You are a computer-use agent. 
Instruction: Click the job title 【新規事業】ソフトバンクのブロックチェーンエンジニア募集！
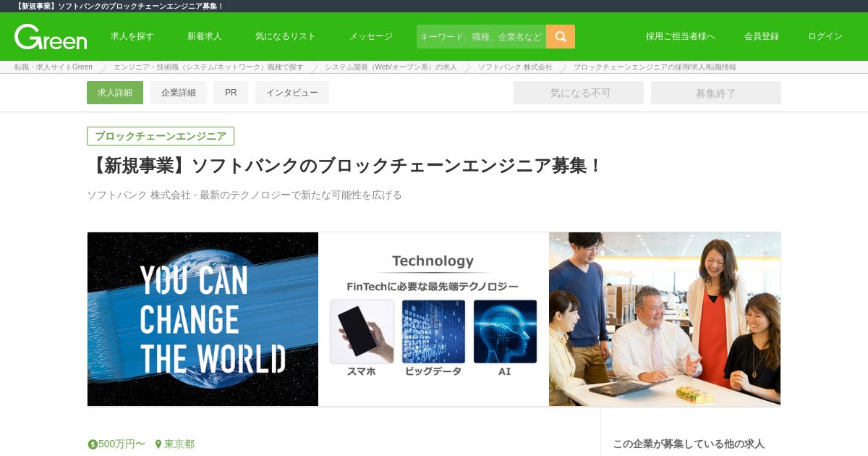344,166
